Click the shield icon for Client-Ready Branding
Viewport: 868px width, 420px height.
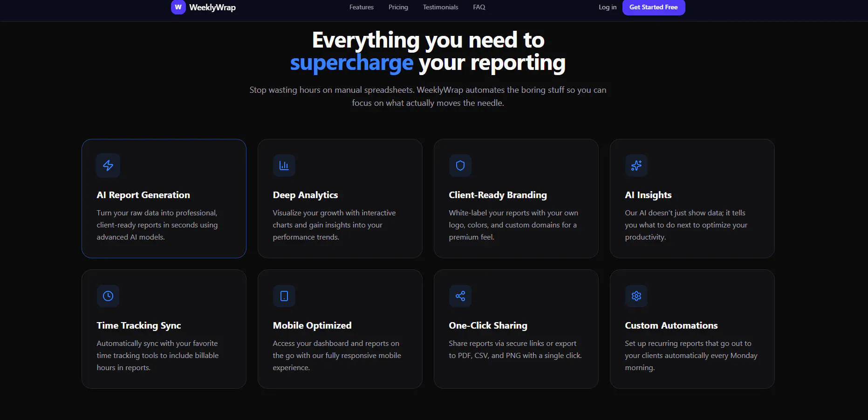tap(460, 165)
